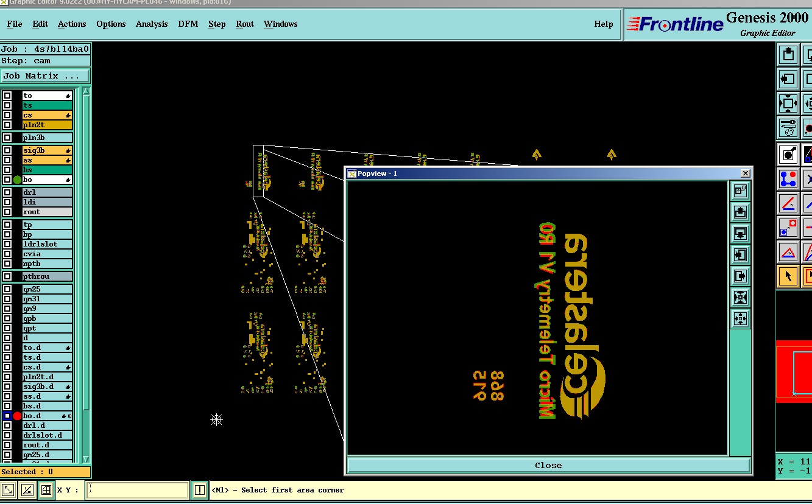Open the Help menu
The height and width of the screenshot is (504, 812).
(604, 24)
